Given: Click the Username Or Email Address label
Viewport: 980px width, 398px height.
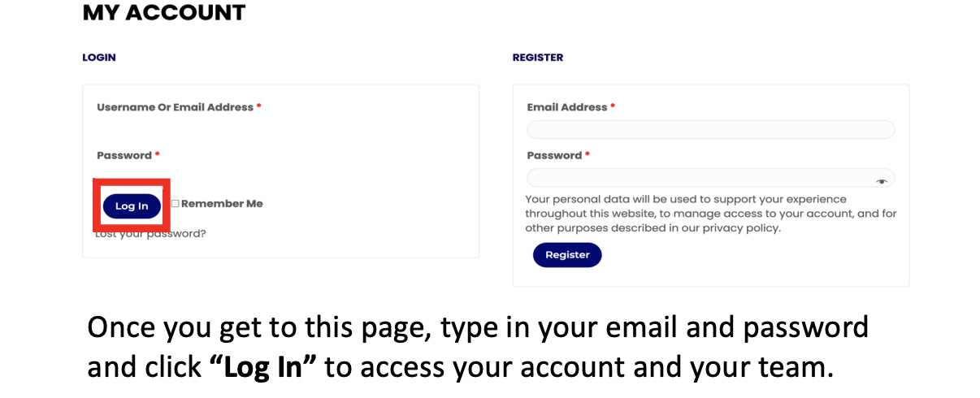Looking at the screenshot, I should [175, 107].
